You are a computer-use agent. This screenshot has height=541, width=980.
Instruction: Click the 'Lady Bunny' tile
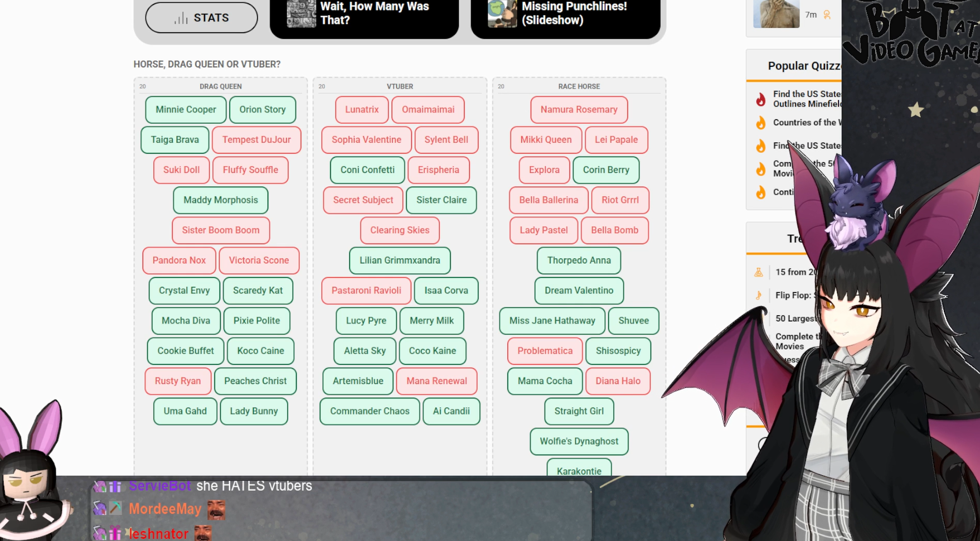254,411
